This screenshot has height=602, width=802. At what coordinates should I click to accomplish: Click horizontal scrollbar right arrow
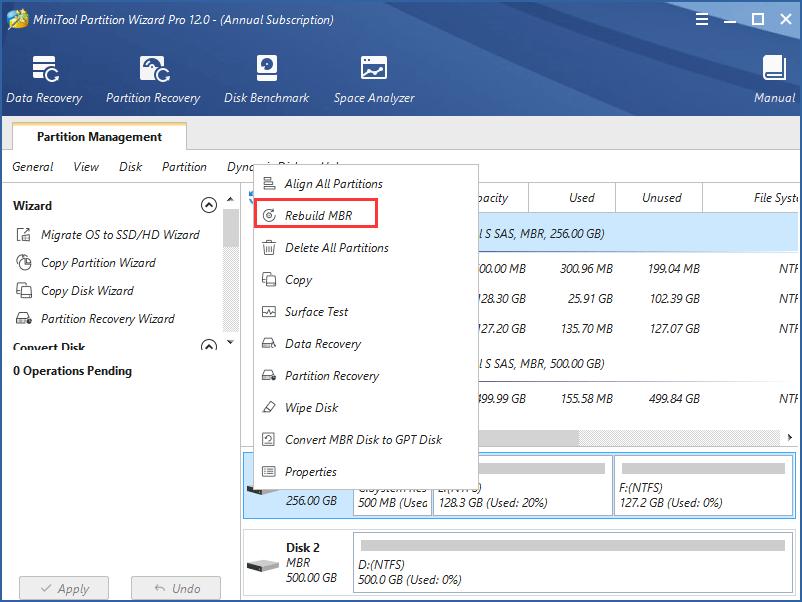(x=790, y=437)
